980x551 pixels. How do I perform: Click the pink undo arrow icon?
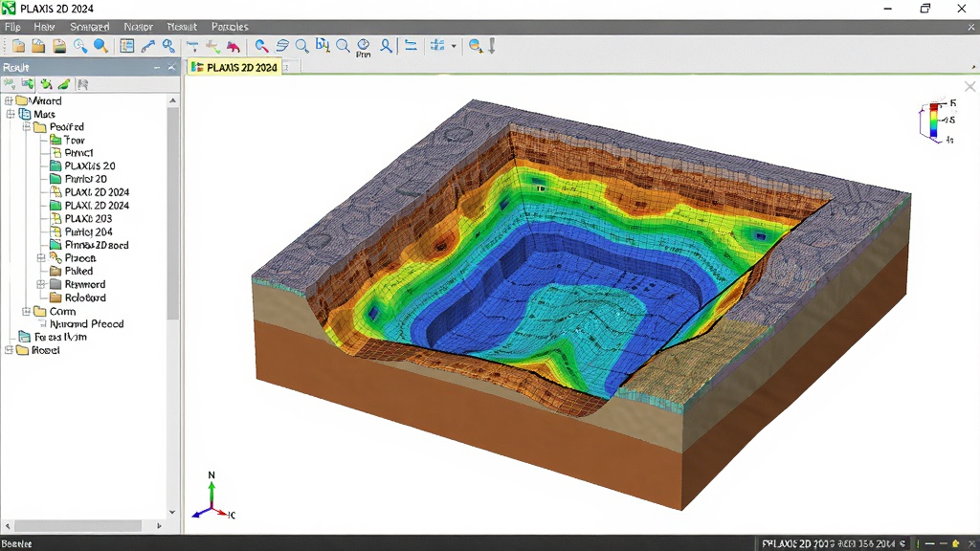pyautogui.click(x=234, y=46)
